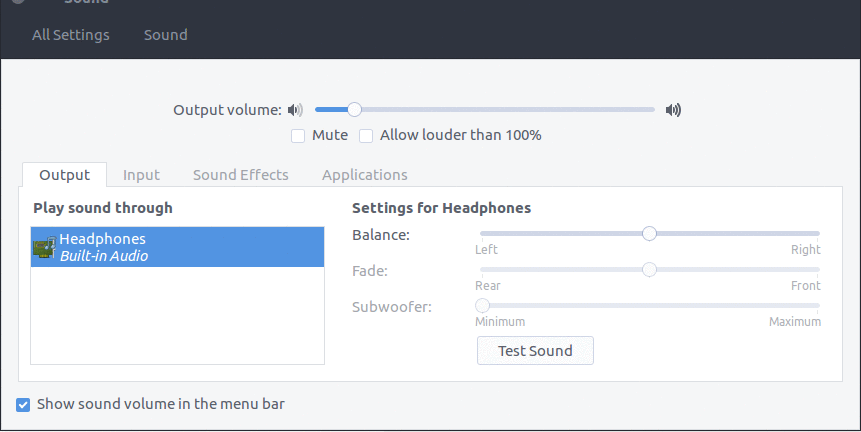Click the Play sound through heading
This screenshot has height=432, width=861.
(x=103, y=208)
